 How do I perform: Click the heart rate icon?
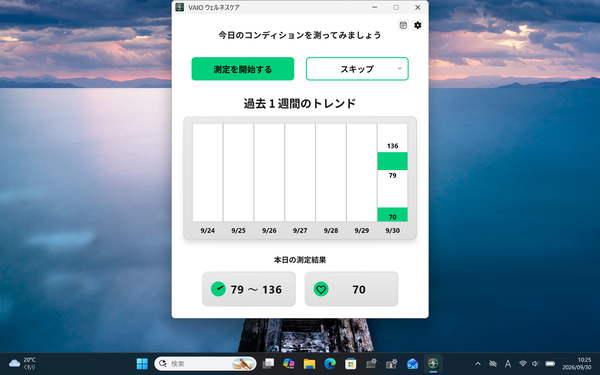pyautogui.click(x=321, y=289)
